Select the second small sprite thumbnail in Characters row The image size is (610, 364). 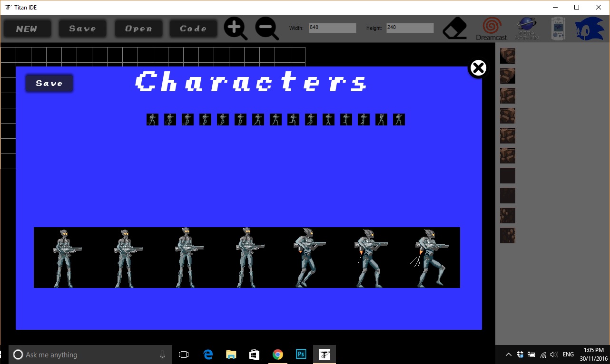click(170, 119)
